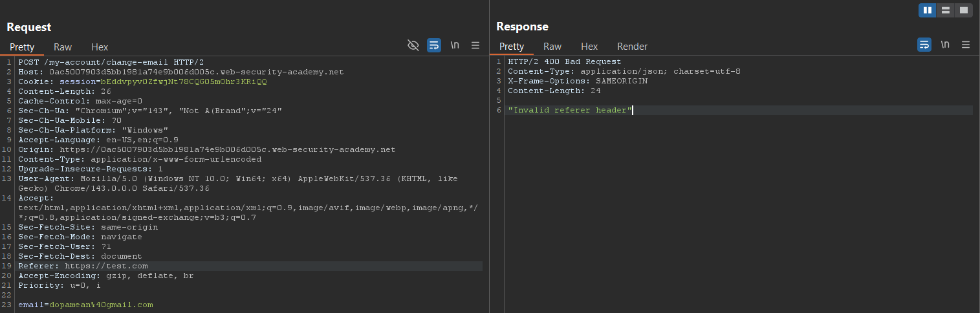
Task: Click the response Content-Length: 24 header
Action: [554, 91]
